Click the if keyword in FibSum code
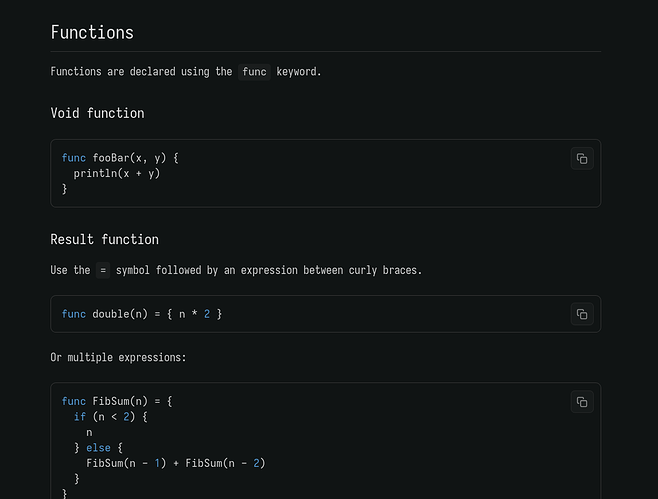The image size is (658, 499). point(79,417)
